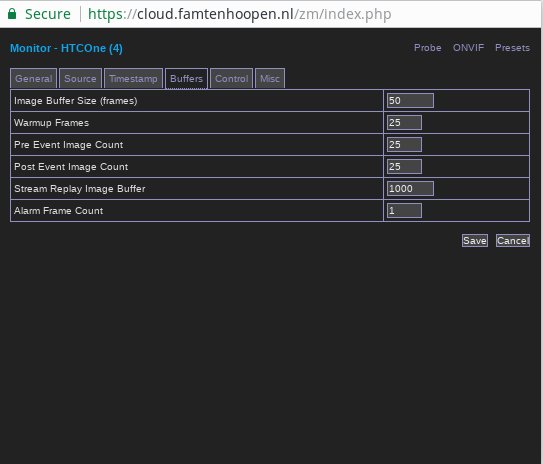The width and height of the screenshot is (543, 464).
Task: Click the Monitor - HTCOne (4) heading
Action: coord(66,48)
